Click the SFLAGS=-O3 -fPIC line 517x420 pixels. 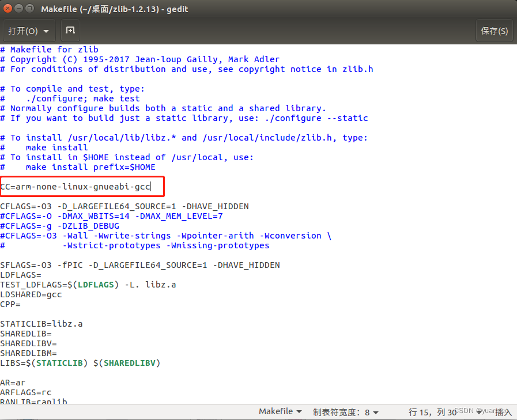(140, 265)
